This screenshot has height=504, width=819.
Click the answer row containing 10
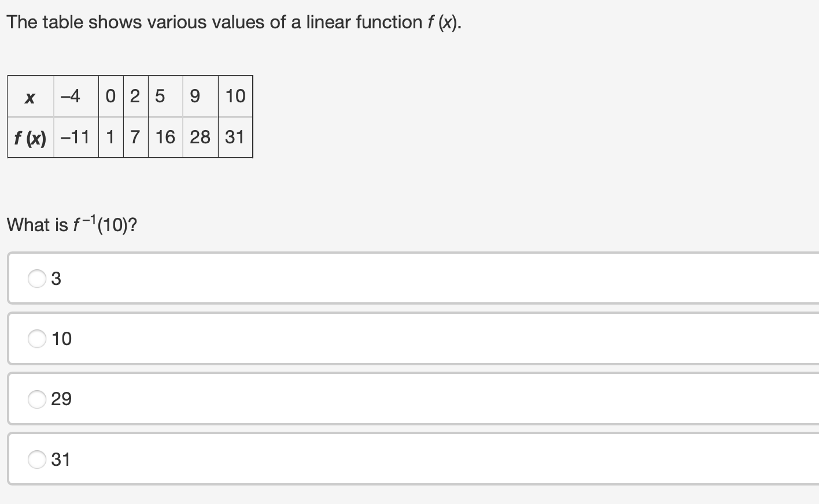(x=231, y=339)
